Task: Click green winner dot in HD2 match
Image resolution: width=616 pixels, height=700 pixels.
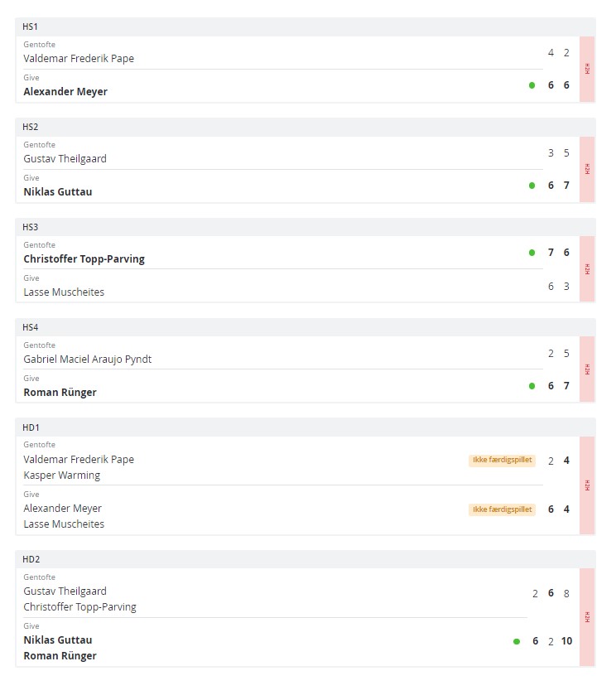Action: point(517,641)
